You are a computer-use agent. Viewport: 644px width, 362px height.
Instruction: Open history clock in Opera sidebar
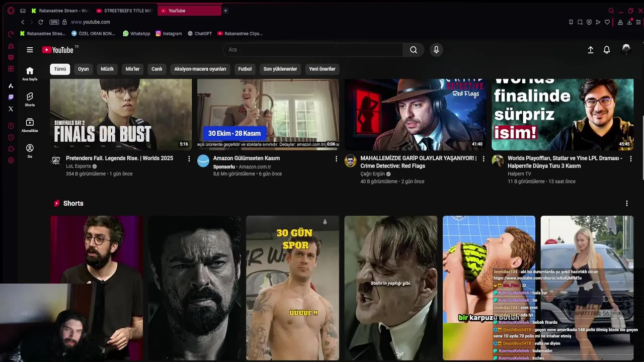click(11, 137)
